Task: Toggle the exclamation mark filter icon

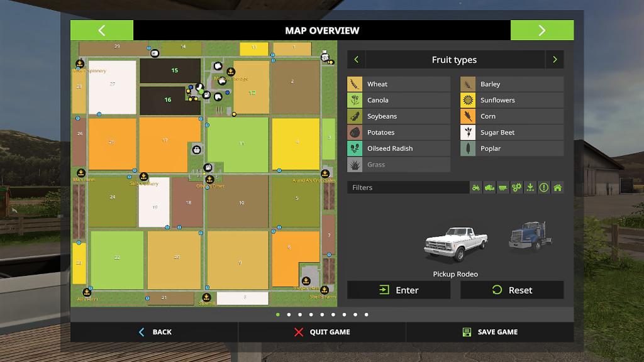Action: (544, 187)
